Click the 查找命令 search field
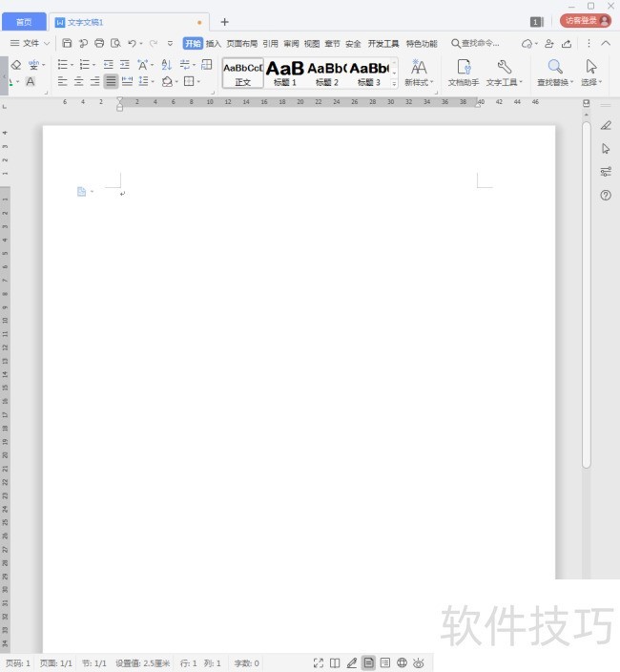The height and width of the screenshot is (672, 620). pos(475,43)
